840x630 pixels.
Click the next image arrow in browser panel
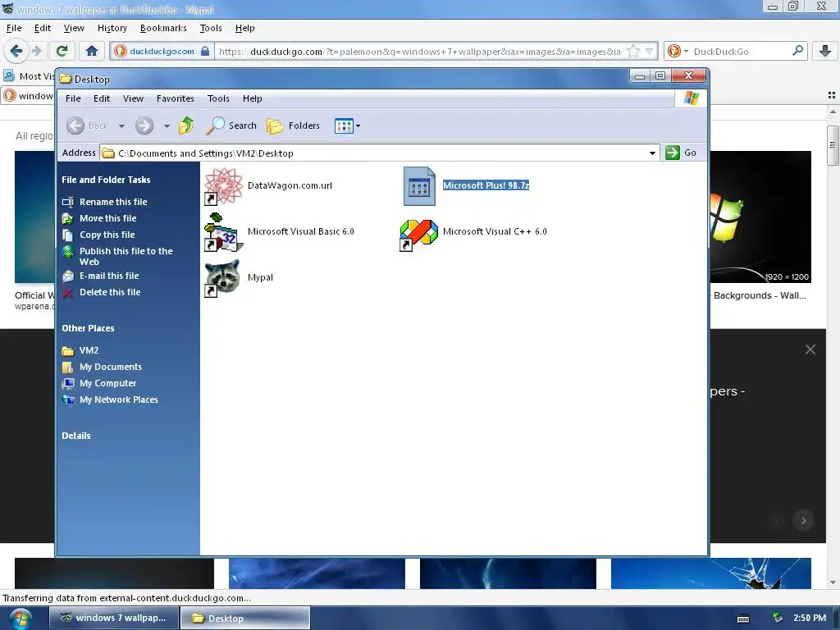pyautogui.click(x=803, y=520)
